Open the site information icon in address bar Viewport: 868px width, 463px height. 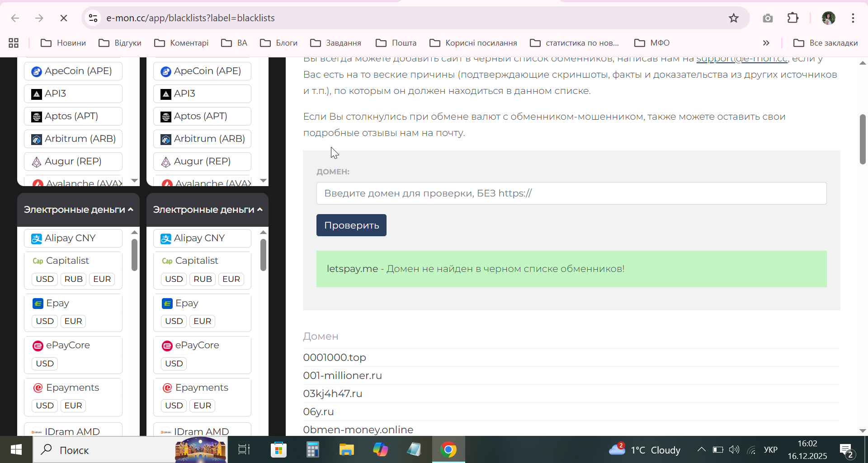(x=93, y=18)
